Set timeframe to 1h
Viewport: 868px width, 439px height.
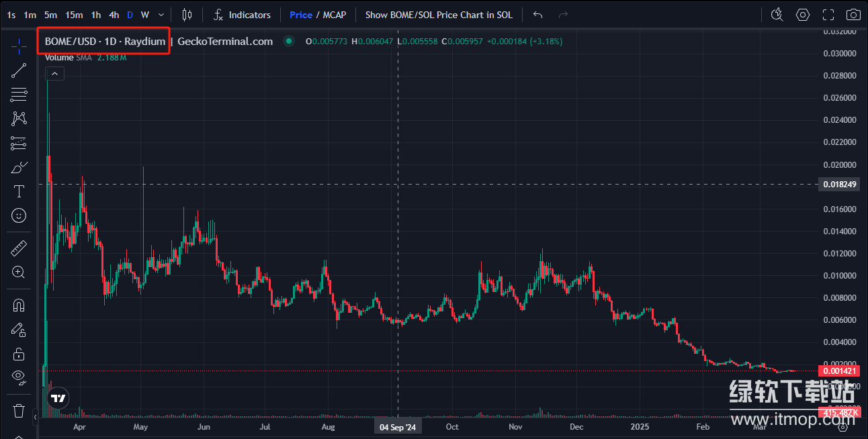click(x=96, y=15)
